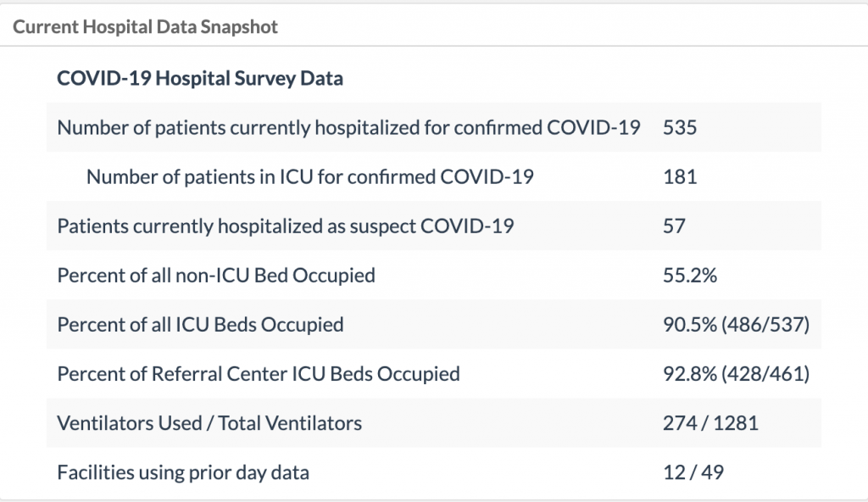Select the non-ICU Bed Occupied label
Screen dimensions: 868x502
pyautogui.click(x=216, y=276)
